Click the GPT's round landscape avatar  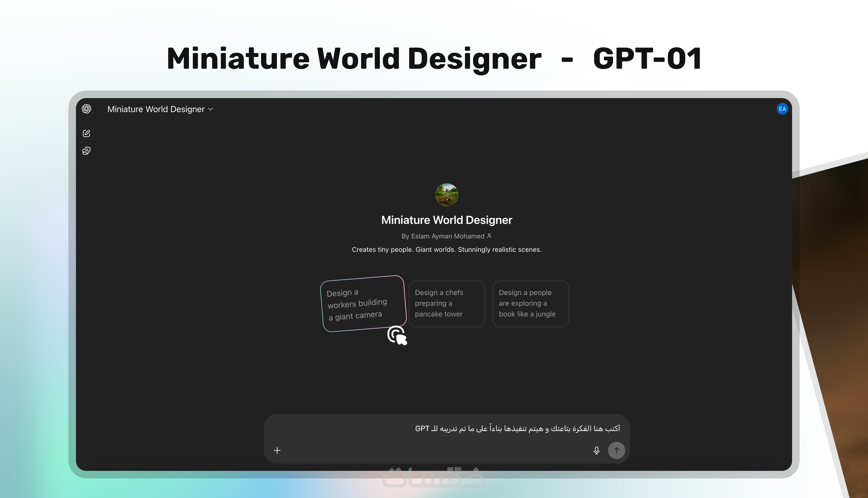point(446,195)
